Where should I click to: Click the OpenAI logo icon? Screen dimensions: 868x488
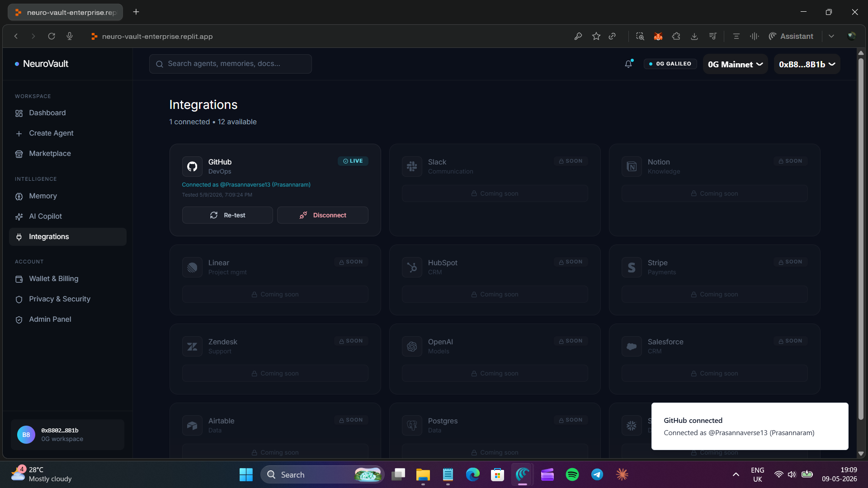(412, 346)
